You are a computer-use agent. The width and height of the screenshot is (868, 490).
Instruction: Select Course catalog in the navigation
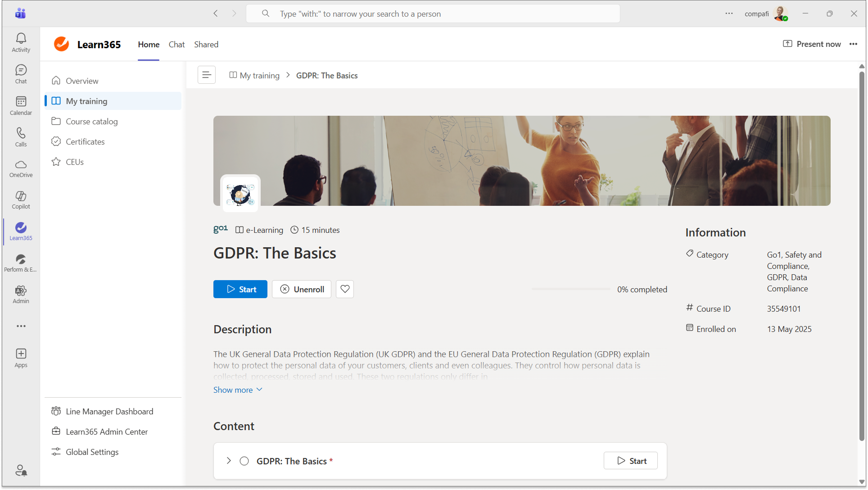point(92,122)
